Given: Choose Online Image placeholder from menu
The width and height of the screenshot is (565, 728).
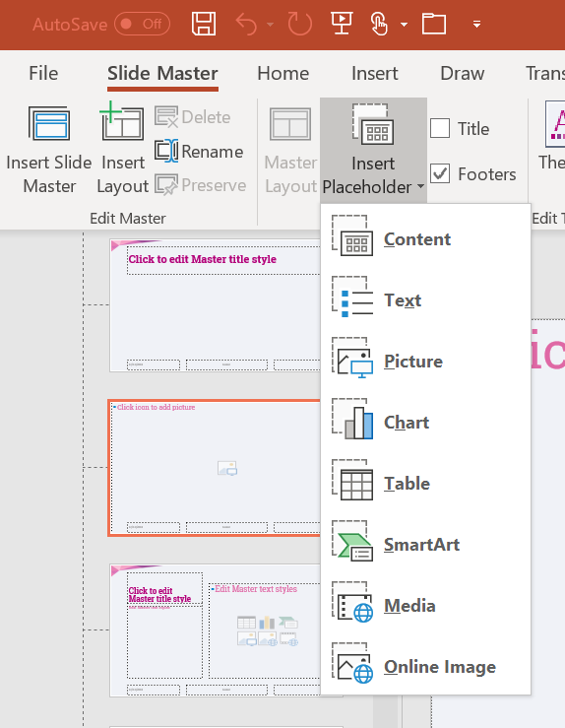Looking at the screenshot, I should click(x=425, y=663).
